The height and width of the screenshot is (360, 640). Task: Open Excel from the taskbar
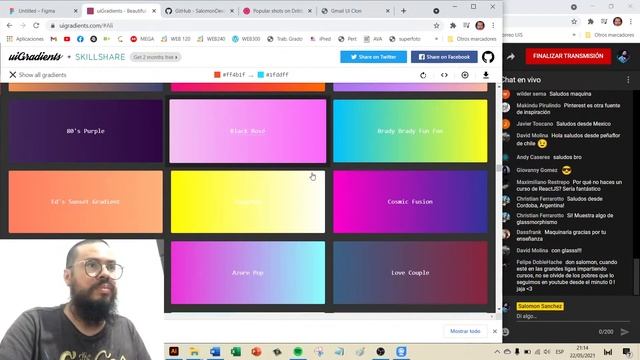pos(236,351)
